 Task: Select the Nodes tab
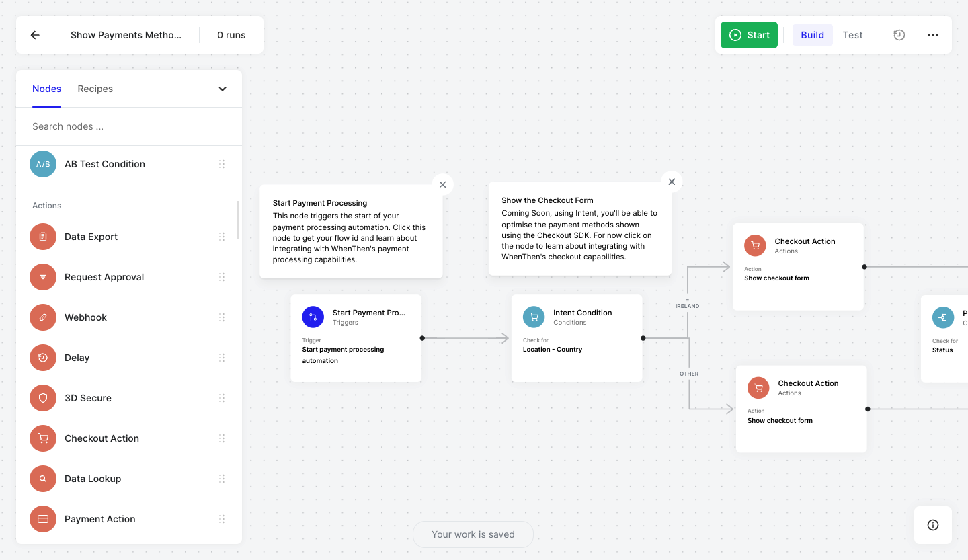pos(46,89)
